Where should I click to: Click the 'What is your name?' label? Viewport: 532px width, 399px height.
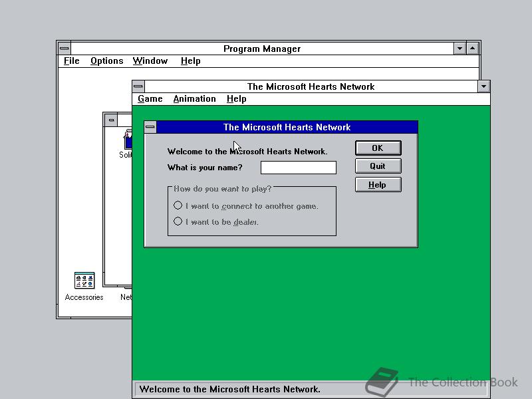tap(205, 168)
